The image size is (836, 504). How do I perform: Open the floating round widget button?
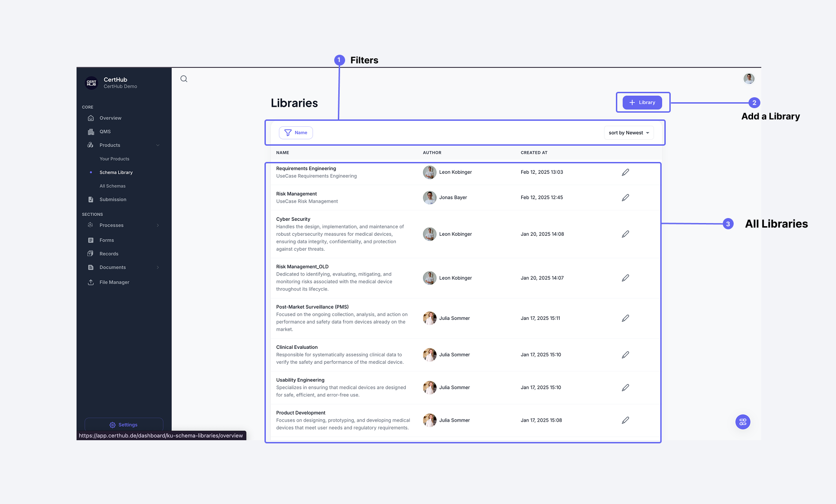pos(743,422)
